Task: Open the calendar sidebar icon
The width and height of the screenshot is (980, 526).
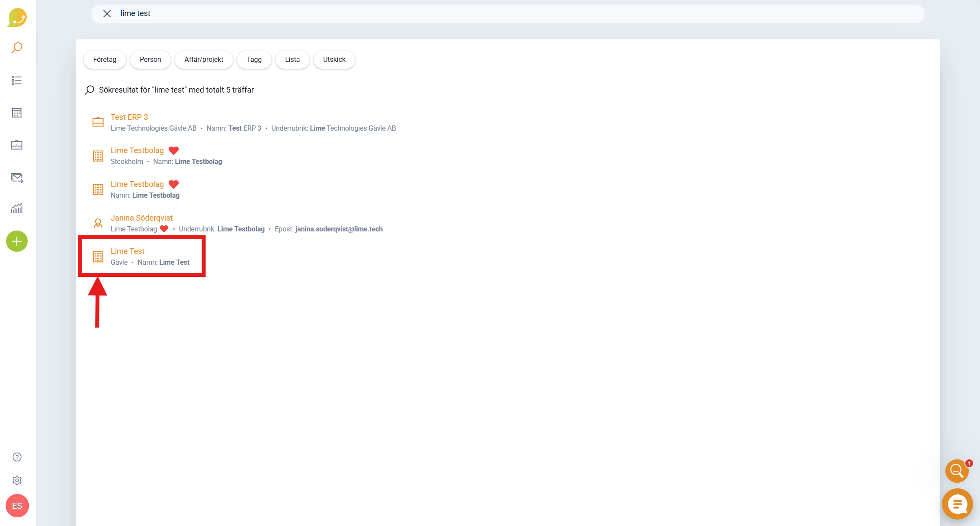Action: tap(17, 113)
